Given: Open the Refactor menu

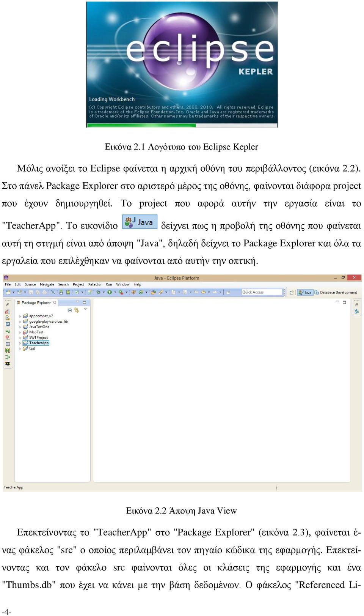Looking at the screenshot, I should click(x=95, y=284).
